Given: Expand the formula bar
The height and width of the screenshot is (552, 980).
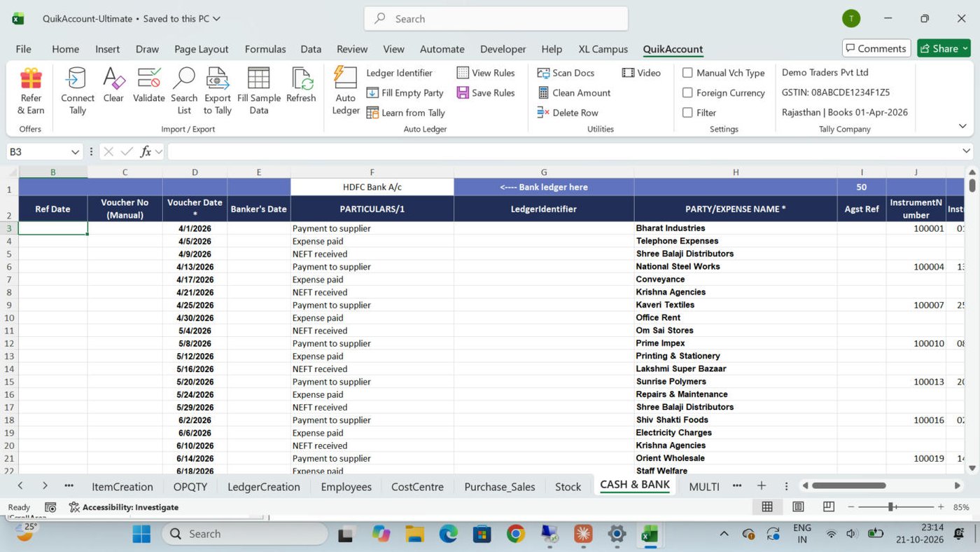Looking at the screenshot, I should coord(967,151).
